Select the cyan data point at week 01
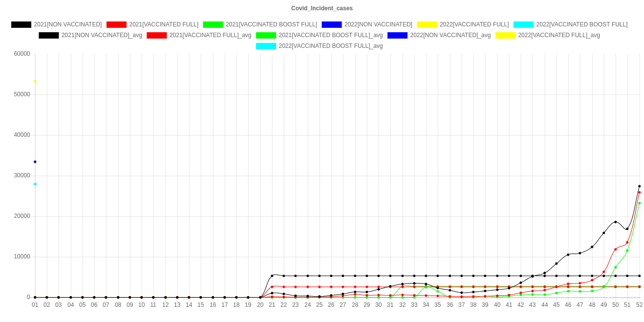The image size is (644, 322). (35, 184)
